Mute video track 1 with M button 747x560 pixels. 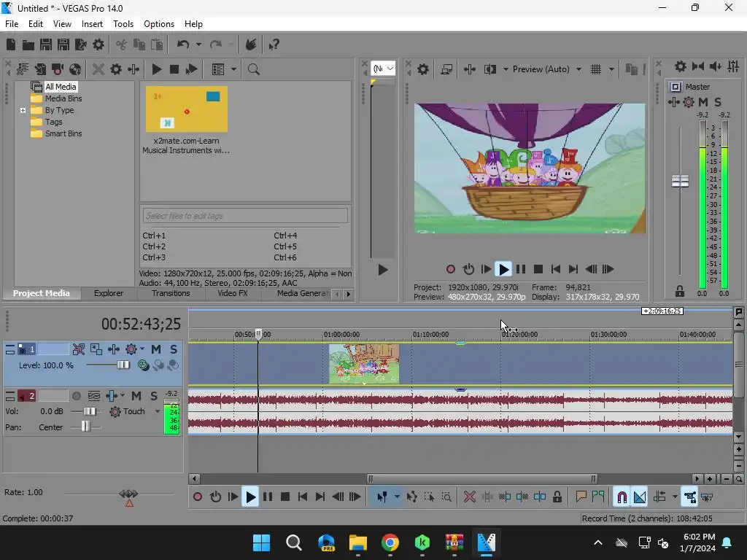(x=156, y=349)
